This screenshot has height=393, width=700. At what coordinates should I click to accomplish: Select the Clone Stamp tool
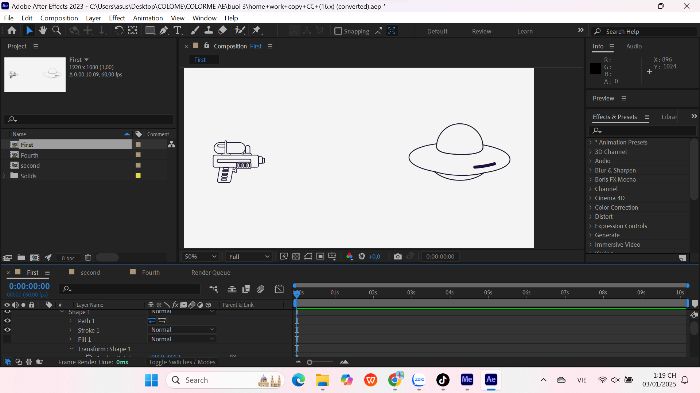tap(208, 30)
